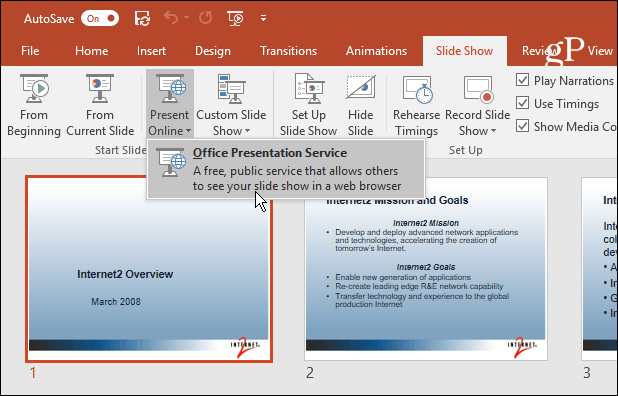618x396 pixels.
Task: Open the File tab
Action: click(x=30, y=51)
